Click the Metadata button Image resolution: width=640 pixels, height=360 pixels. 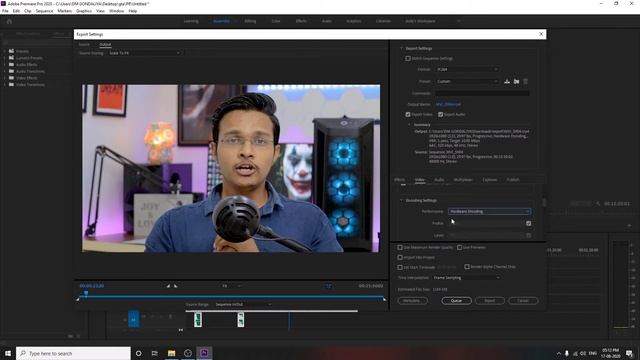pos(412,301)
